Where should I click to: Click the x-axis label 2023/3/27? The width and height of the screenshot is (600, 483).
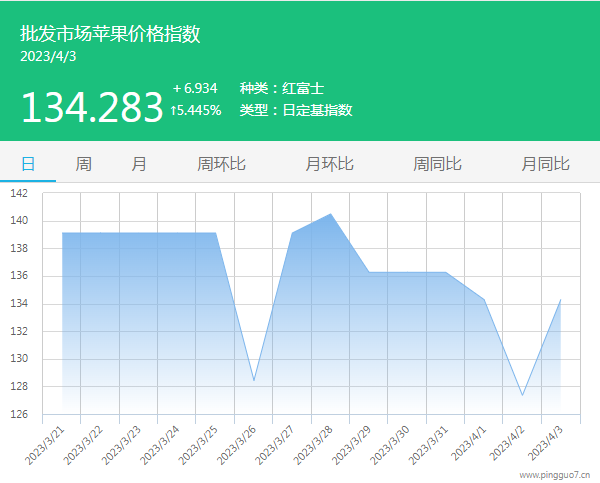(275, 445)
